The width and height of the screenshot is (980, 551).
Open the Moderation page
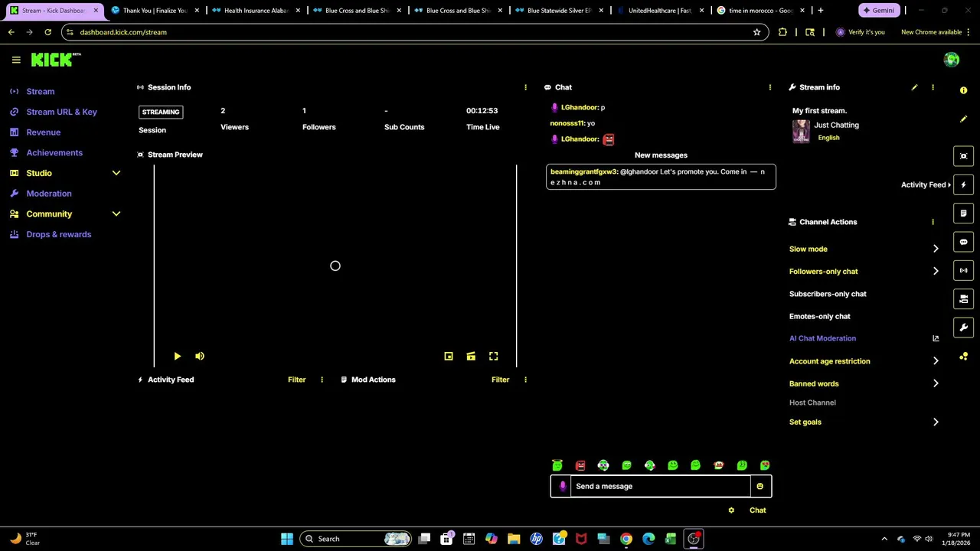[48, 194]
